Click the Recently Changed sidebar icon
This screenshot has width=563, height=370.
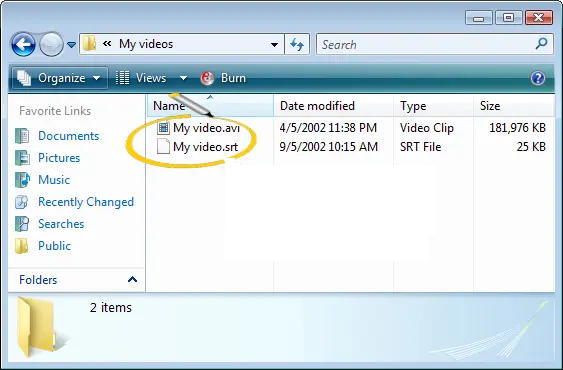click(22, 202)
